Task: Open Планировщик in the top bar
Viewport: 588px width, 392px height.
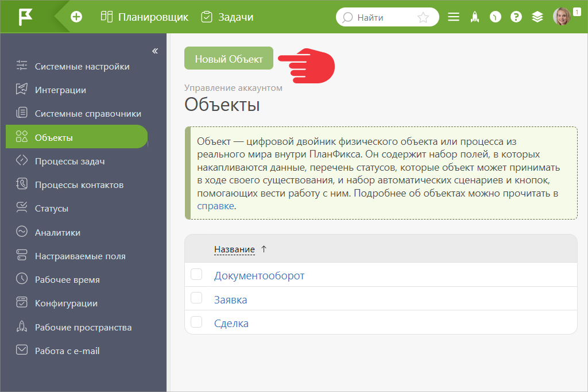Action: [x=153, y=17]
